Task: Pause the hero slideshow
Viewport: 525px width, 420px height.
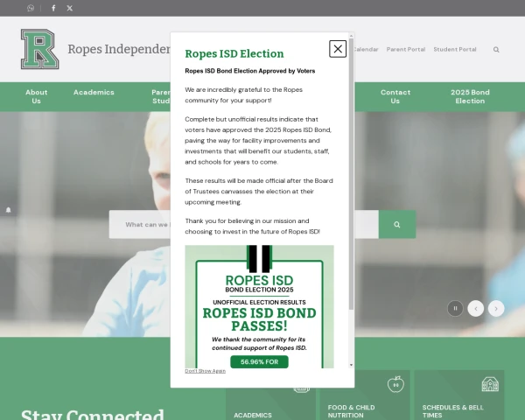Action: click(455, 309)
